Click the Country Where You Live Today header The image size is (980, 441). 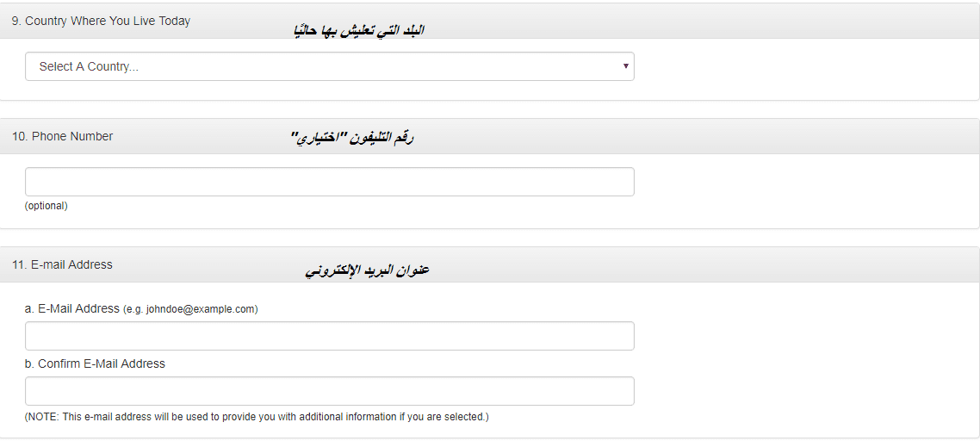coord(101,21)
